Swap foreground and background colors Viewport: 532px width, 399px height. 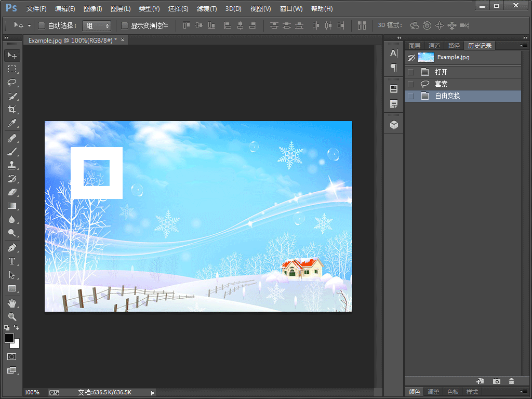click(16, 327)
